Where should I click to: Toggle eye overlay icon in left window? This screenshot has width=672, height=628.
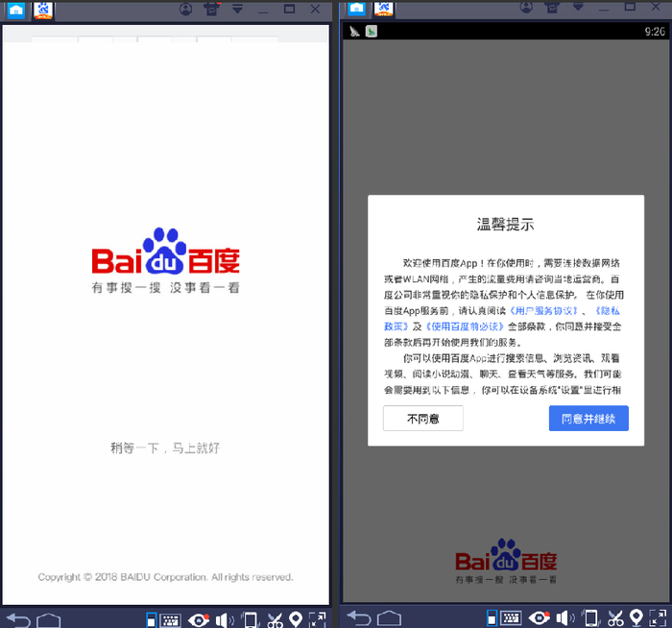(x=199, y=620)
